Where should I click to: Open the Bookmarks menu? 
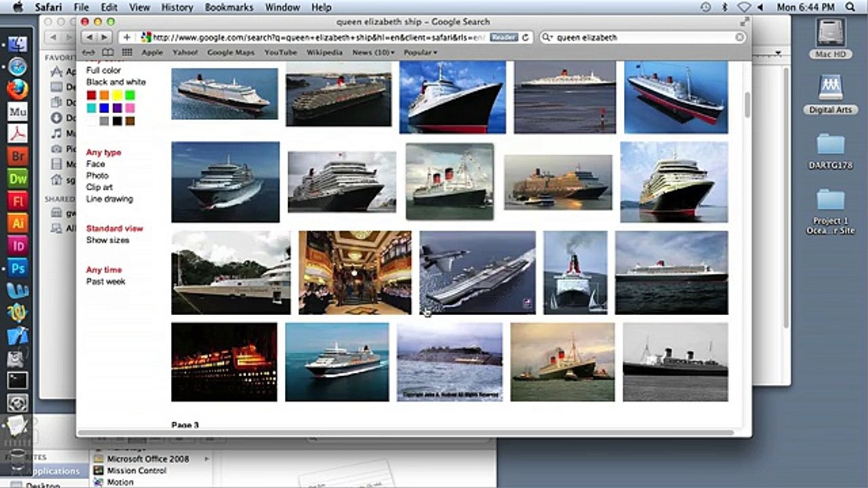229,7
